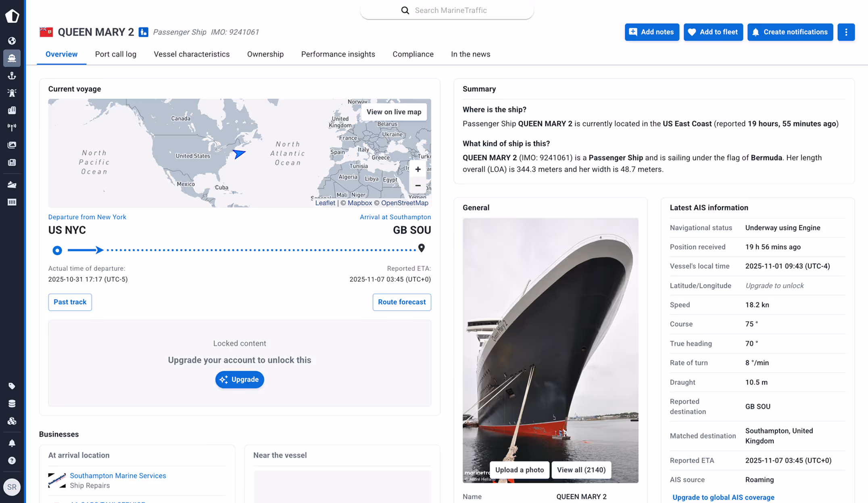Focus the Search MarineTraffic field
The image size is (868, 503).
451,10
